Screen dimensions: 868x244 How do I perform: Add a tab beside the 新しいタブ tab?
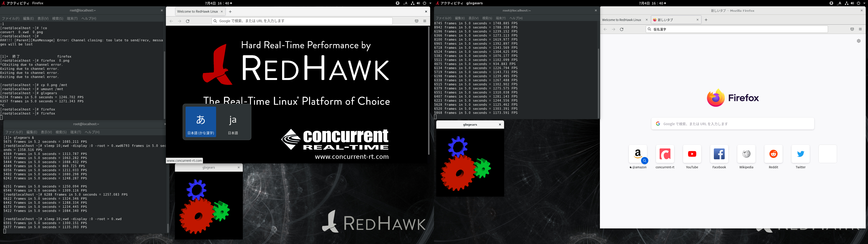(706, 20)
